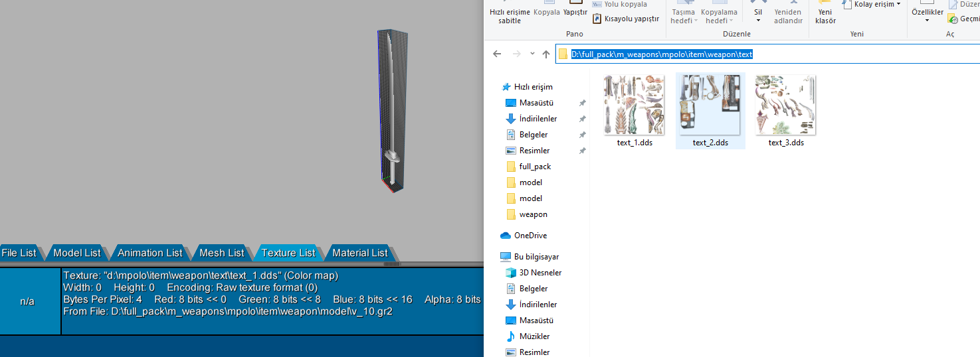
Task: Open Müzikler in sidebar
Action: click(534, 336)
